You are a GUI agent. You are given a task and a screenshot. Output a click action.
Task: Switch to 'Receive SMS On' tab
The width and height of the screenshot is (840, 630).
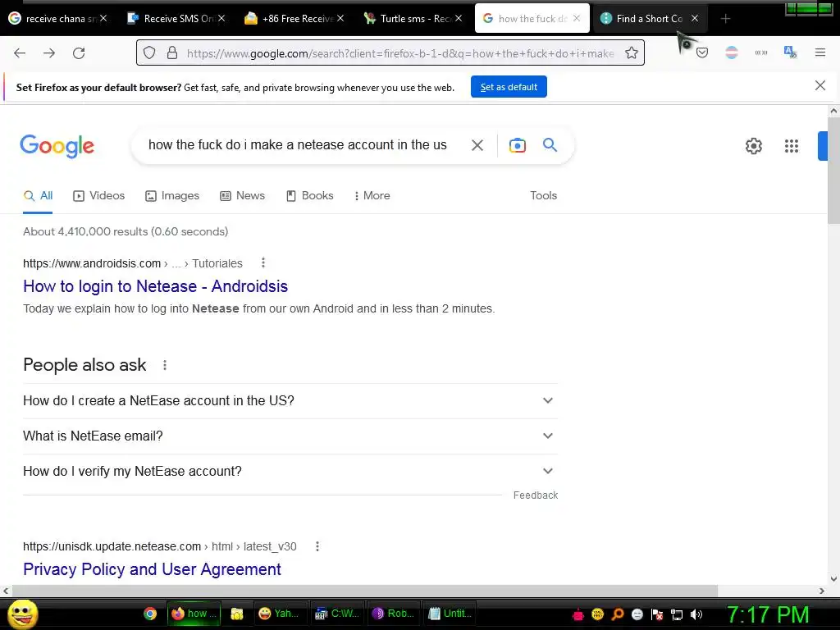click(177, 18)
